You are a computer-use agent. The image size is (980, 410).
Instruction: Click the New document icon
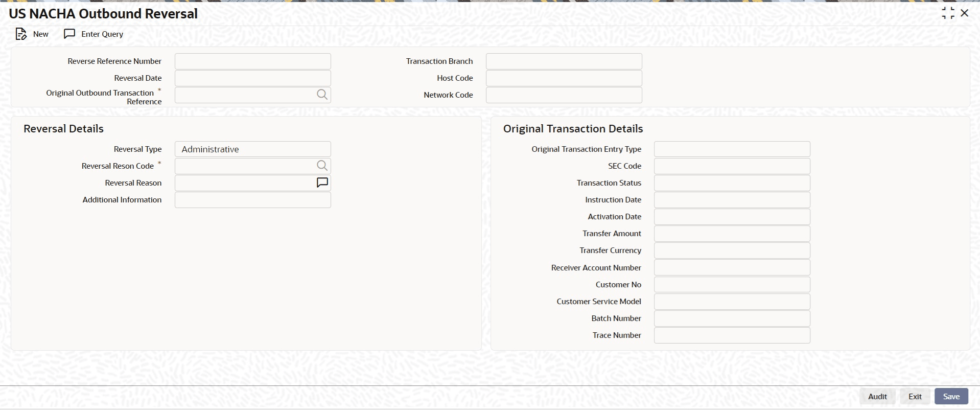[21, 34]
